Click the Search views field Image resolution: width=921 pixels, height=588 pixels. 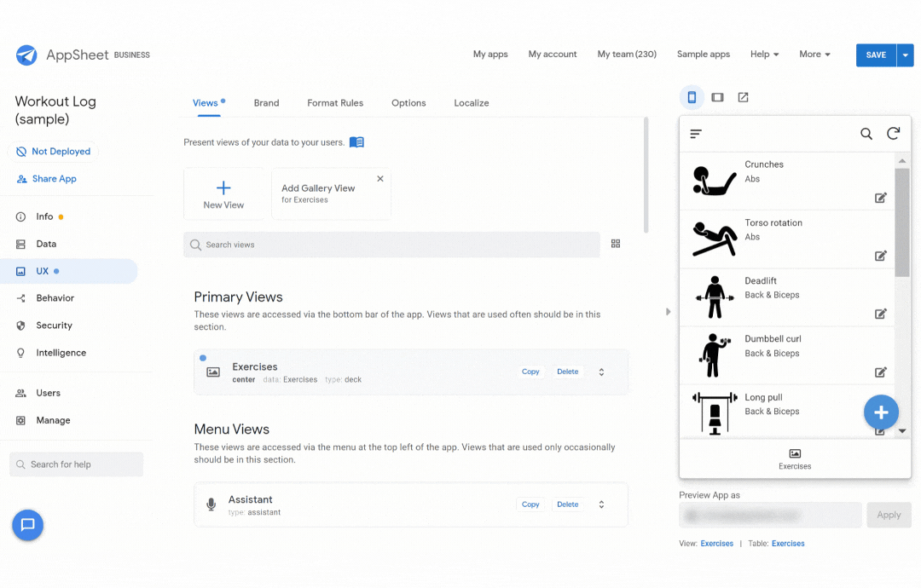tap(391, 245)
